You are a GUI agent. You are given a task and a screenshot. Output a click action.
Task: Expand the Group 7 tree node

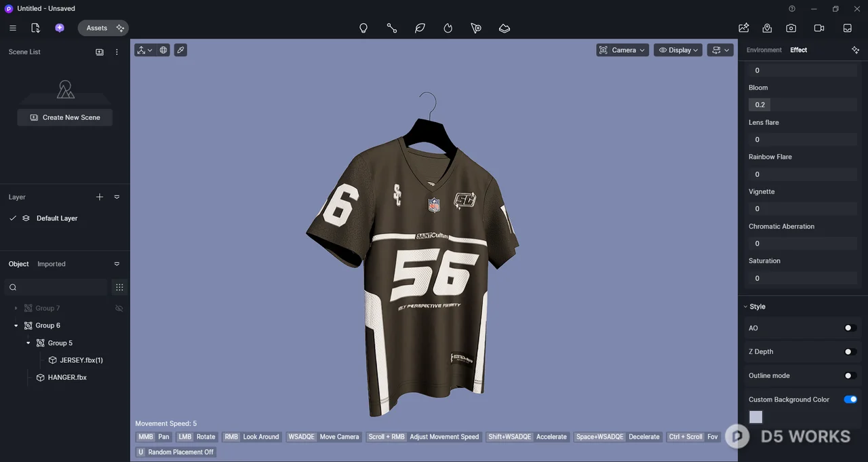pyautogui.click(x=16, y=309)
